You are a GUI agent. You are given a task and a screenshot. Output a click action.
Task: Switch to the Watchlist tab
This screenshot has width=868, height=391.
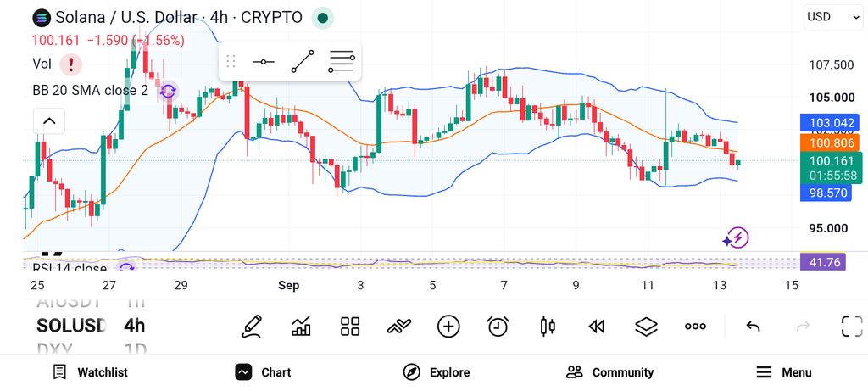click(x=90, y=372)
